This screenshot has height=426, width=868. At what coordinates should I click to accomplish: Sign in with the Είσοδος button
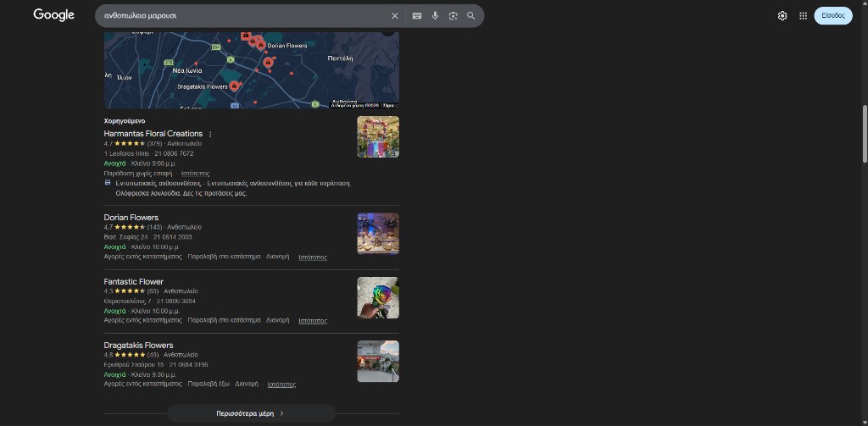(833, 15)
